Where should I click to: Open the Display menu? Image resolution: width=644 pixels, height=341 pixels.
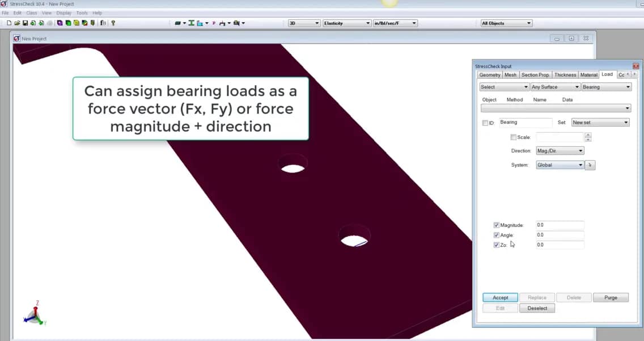coord(63,12)
